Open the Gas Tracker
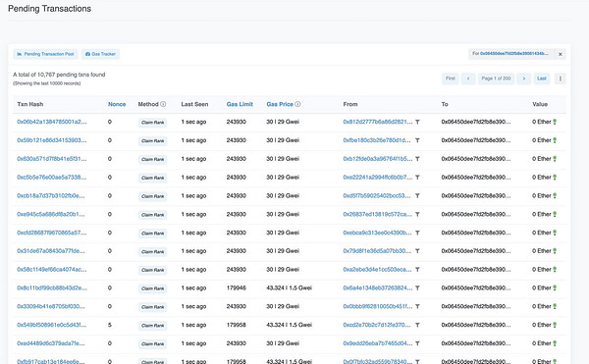 [x=100, y=54]
